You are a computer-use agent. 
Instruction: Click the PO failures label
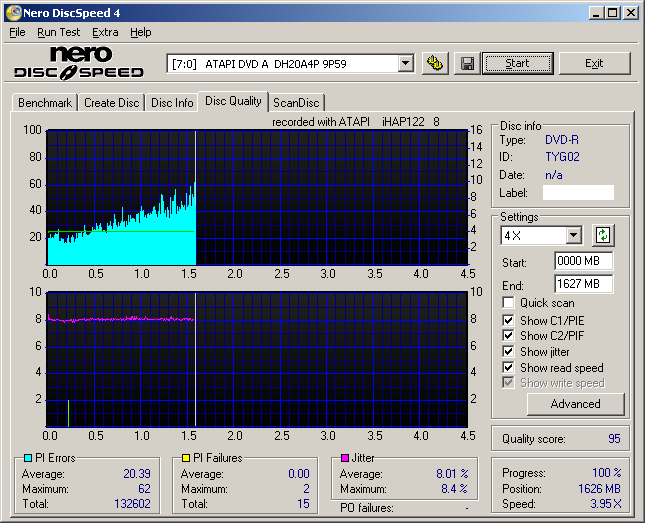point(367,508)
